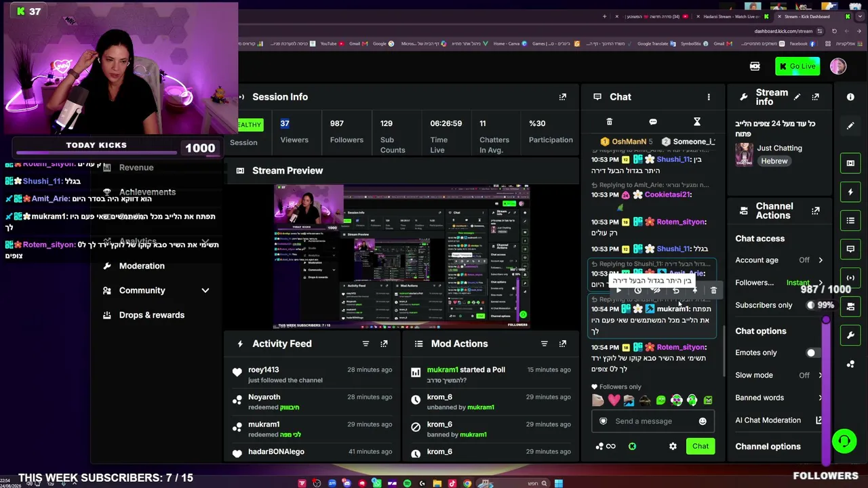Toggle Emotes only chat mode

pos(813,353)
